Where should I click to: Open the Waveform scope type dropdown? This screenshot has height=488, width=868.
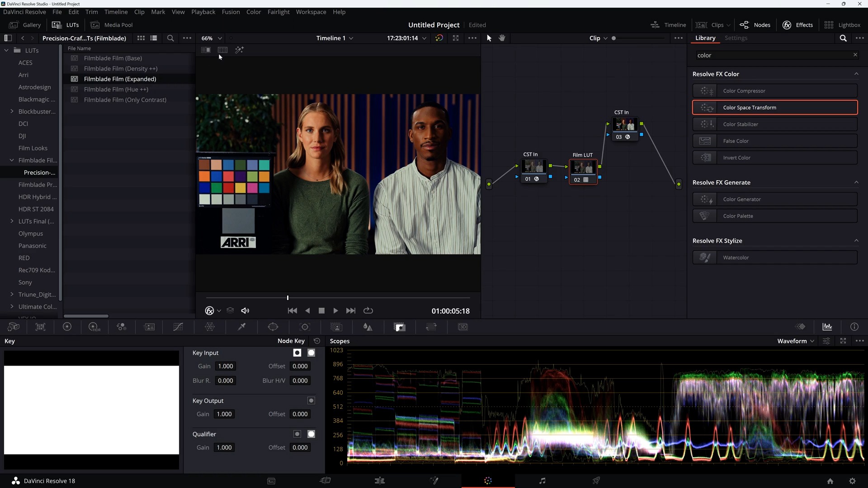(x=796, y=341)
